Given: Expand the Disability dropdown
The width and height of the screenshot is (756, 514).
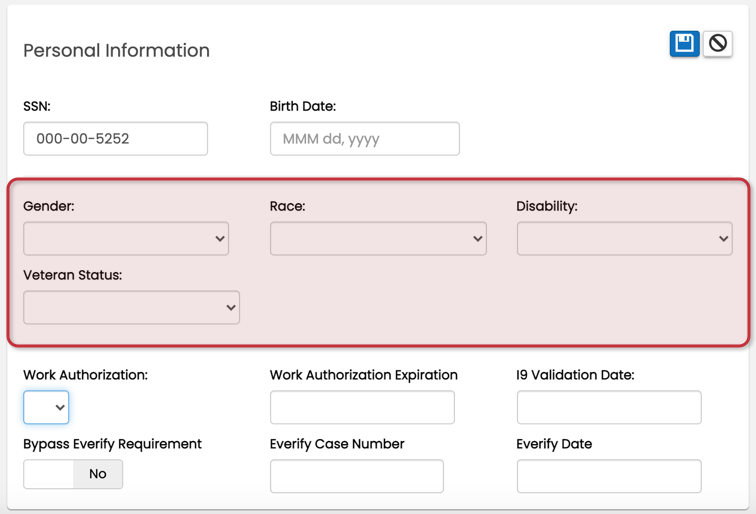Looking at the screenshot, I should 624,239.
